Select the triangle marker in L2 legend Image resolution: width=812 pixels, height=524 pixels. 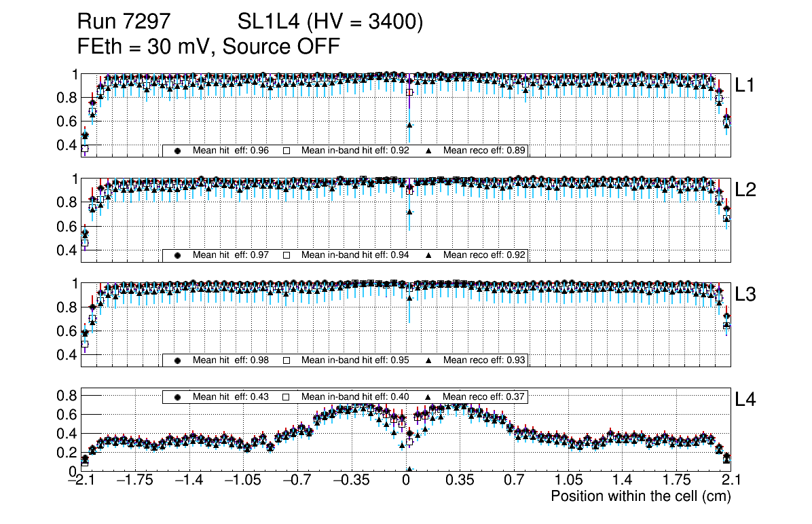point(428,255)
